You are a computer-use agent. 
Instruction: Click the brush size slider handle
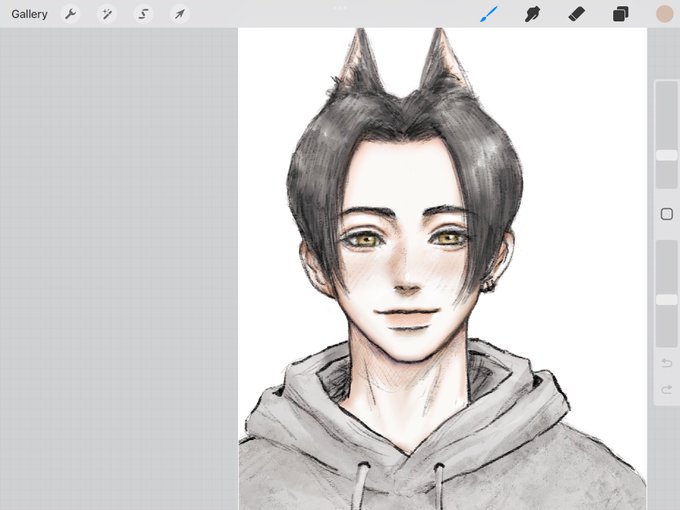(667, 155)
